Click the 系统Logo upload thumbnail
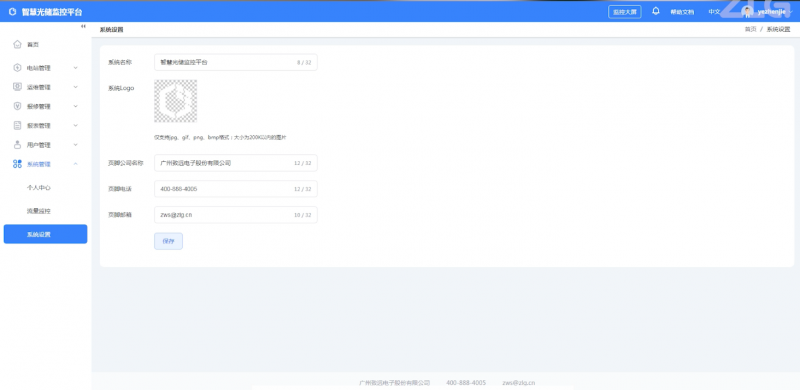 tap(176, 101)
